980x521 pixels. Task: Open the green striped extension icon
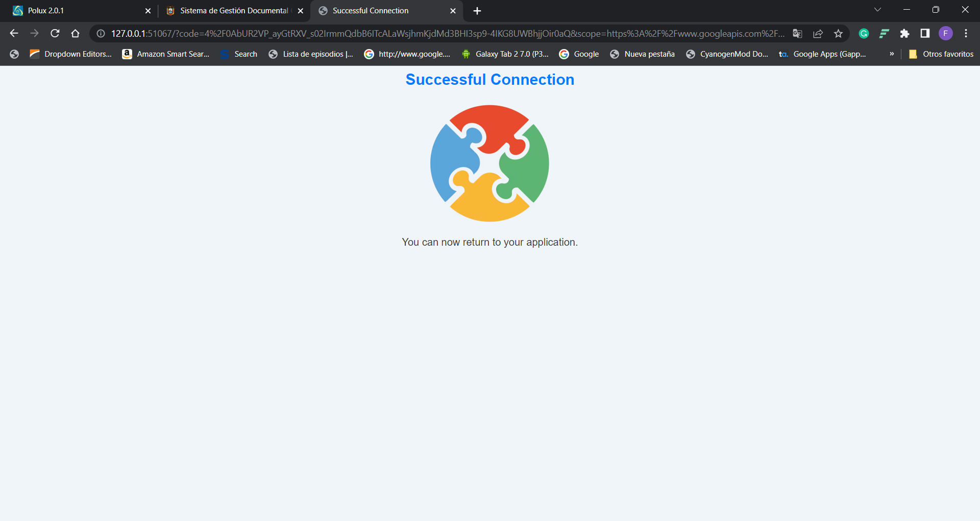[x=884, y=33]
